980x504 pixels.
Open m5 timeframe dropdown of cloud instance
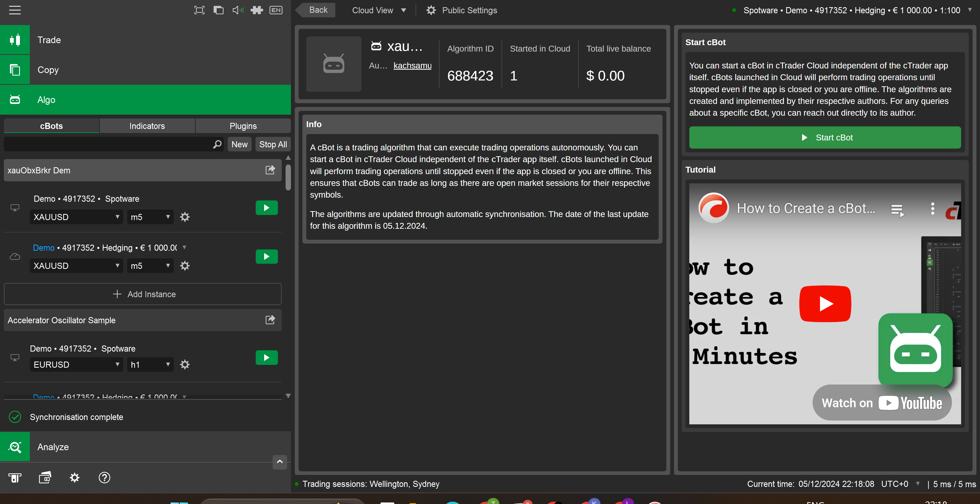(150, 266)
